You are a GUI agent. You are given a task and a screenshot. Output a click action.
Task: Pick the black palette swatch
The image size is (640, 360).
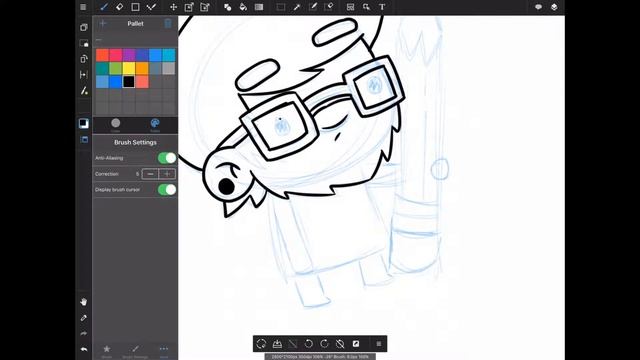129,82
